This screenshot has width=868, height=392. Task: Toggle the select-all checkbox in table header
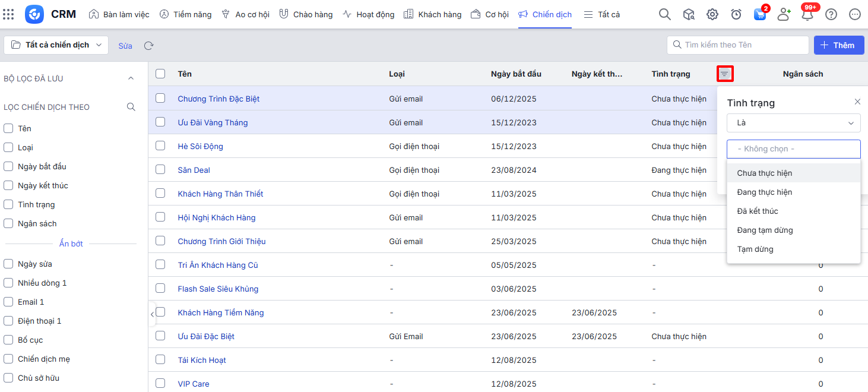[160, 74]
